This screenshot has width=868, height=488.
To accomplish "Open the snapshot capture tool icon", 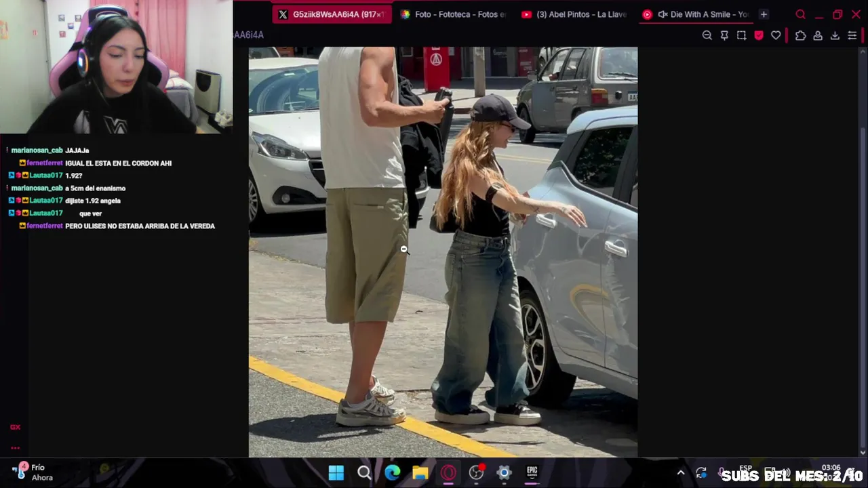I will click(x=741, y=35).
